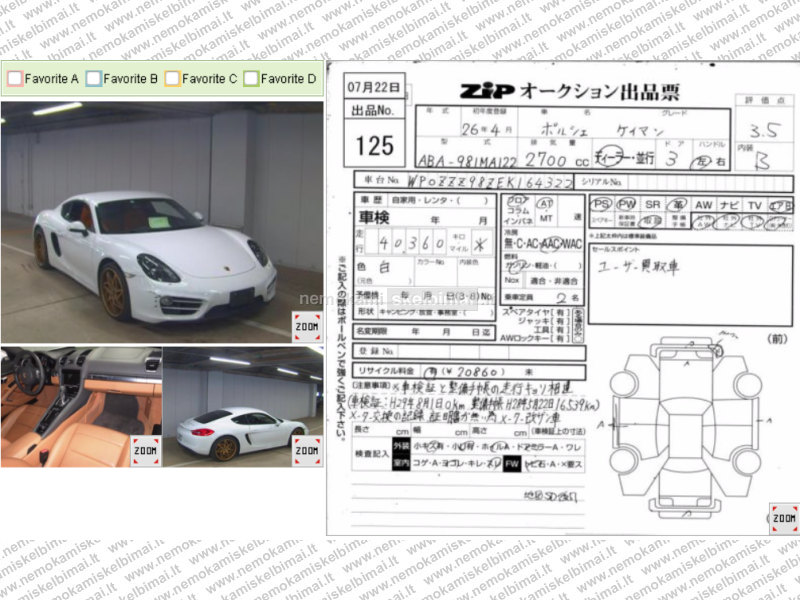Click the 40360 mileage reading
The height and width of the screenshot is (600, 800).
click(411, 243)
